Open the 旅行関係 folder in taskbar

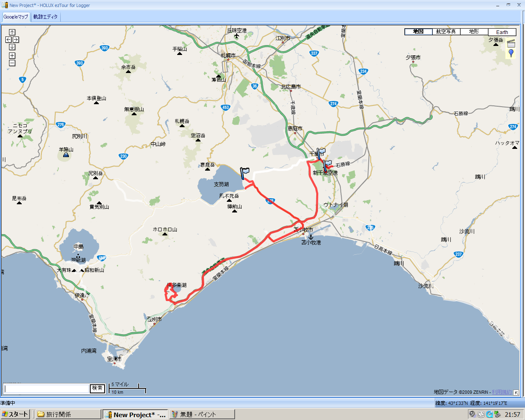[x=68, y=414]
